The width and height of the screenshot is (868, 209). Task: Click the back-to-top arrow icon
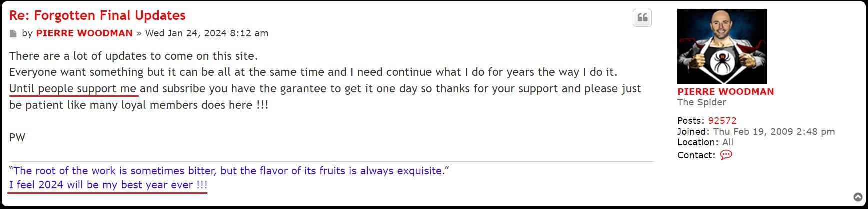point(857,197)
